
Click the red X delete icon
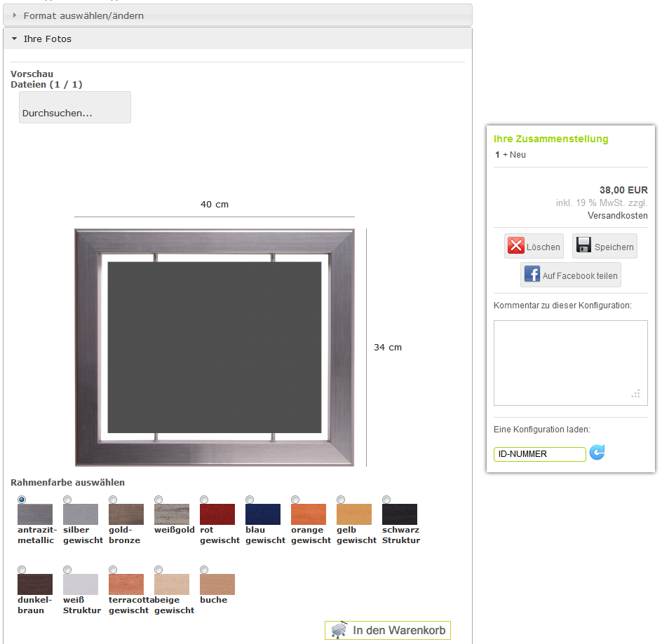[x=515, y=245]
